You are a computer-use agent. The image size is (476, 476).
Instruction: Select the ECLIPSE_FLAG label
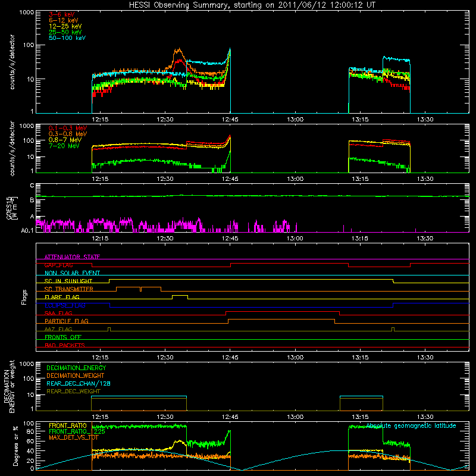[65, 305]
